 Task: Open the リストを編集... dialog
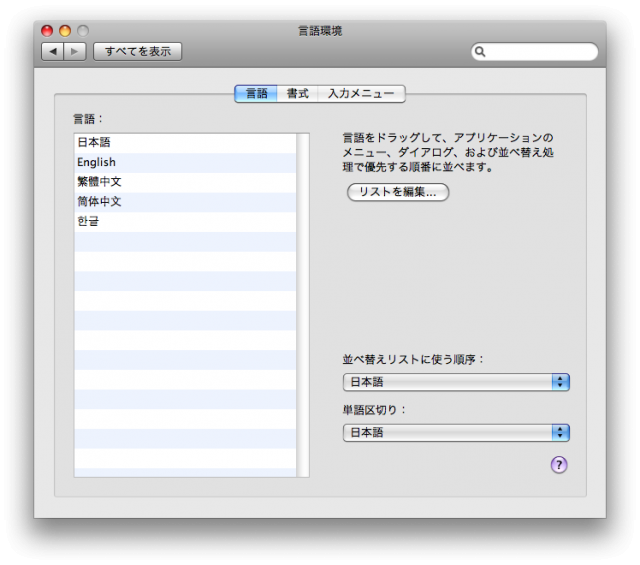coord(398,192)
